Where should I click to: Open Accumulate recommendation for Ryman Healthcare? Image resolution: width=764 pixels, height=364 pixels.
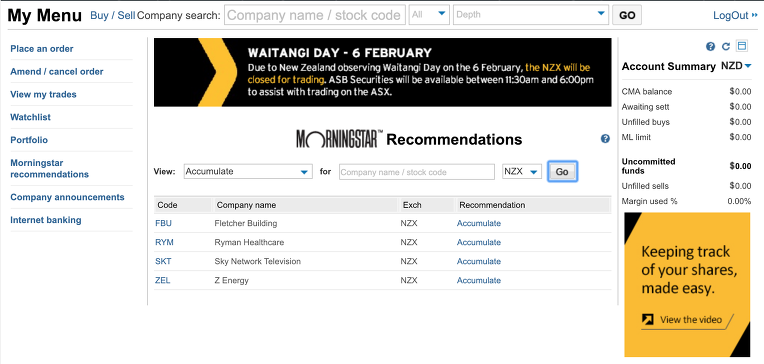coord(478,242)
